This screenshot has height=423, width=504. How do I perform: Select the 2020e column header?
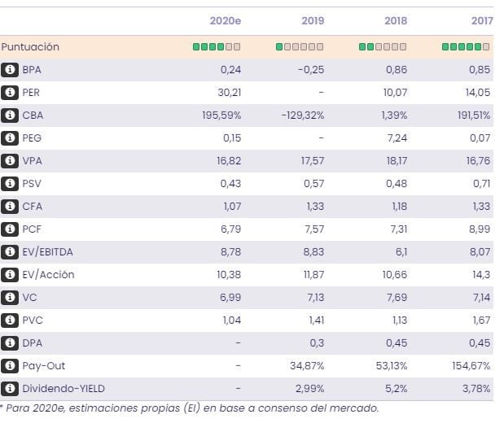(226, 21)
